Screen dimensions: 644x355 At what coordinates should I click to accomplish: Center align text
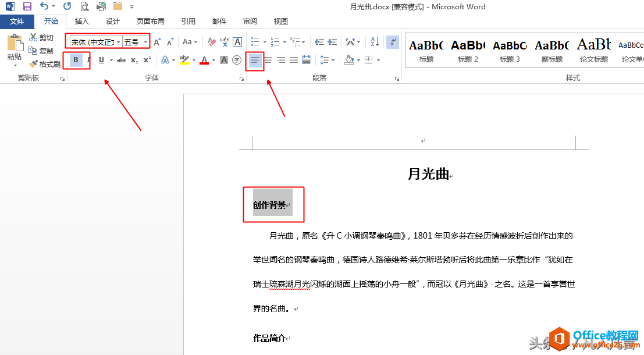coord(268,61)
